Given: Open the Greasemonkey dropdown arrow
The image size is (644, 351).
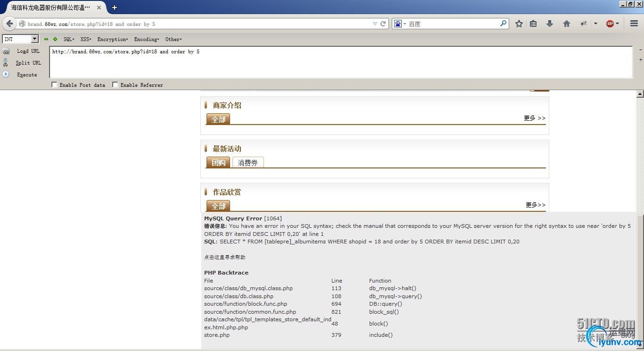Looking at the screenshot, I should (x=595, y=24).
